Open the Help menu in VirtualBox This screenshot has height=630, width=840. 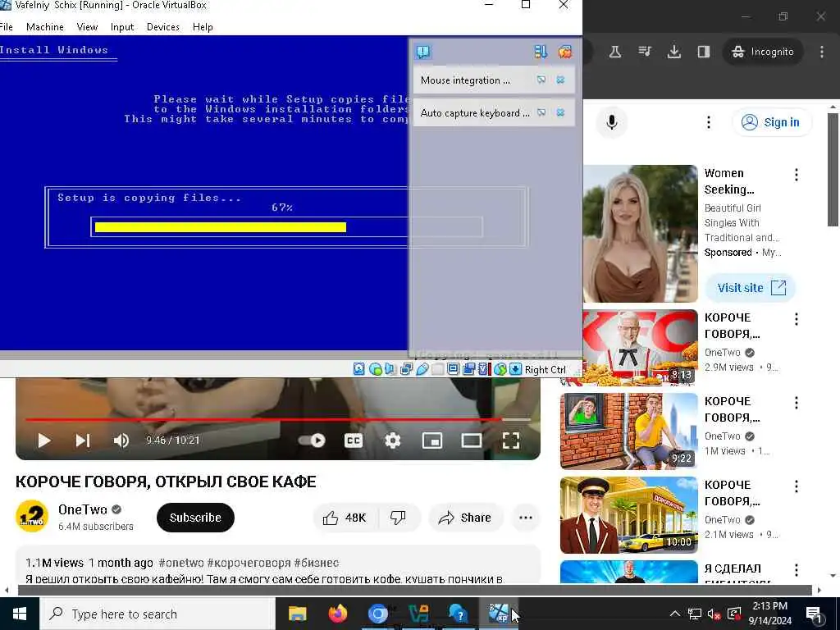tap(203, 27)
